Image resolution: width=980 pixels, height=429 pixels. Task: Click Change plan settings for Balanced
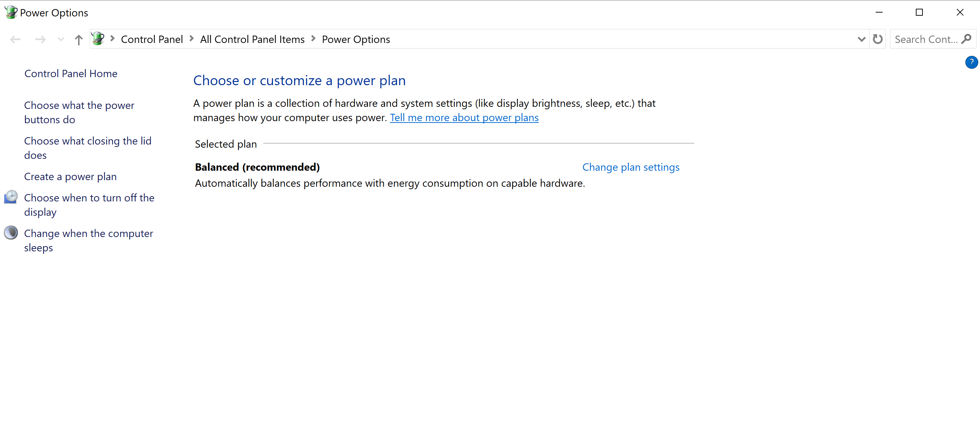631,167
